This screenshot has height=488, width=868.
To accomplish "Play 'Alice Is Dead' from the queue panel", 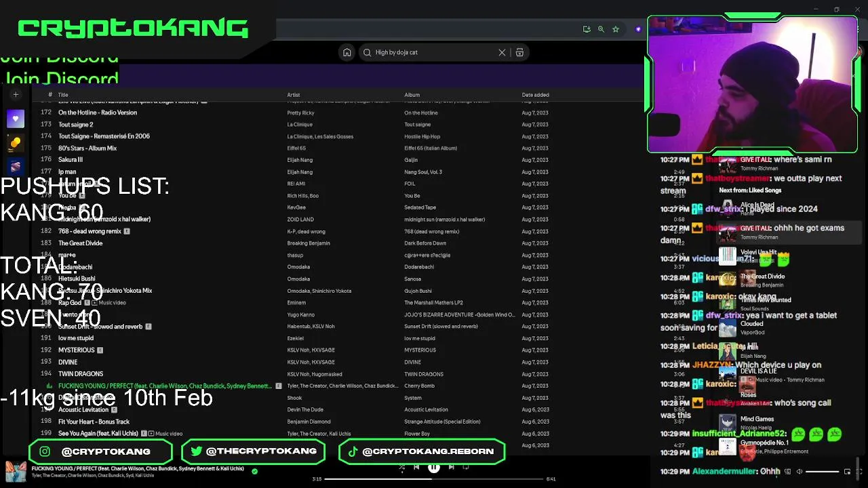I will point(757,205).
